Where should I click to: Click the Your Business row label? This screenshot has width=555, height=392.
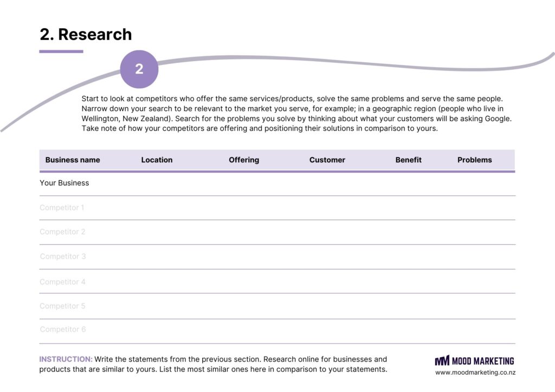pos(64,183)
